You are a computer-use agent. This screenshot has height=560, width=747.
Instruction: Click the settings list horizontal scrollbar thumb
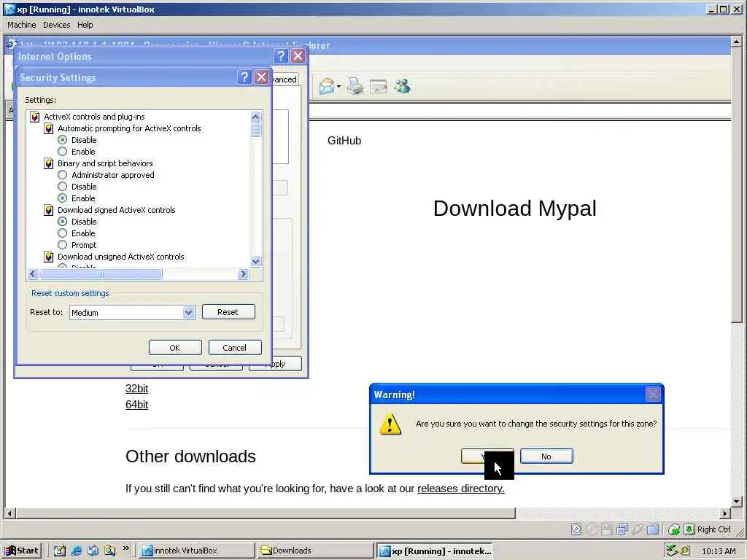(x=101, y=274)
